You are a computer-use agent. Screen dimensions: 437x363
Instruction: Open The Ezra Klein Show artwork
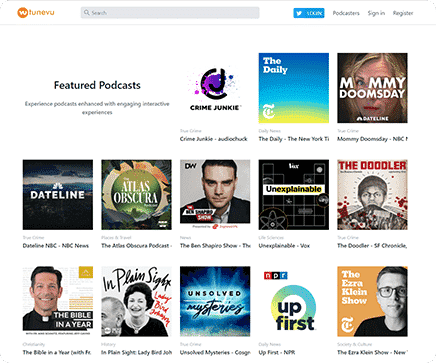(x=372, y=301)
